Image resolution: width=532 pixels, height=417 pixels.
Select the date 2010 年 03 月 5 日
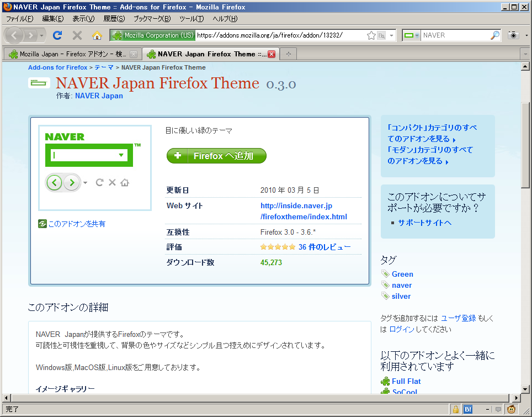pyautogui.click(x=290, y=190)
